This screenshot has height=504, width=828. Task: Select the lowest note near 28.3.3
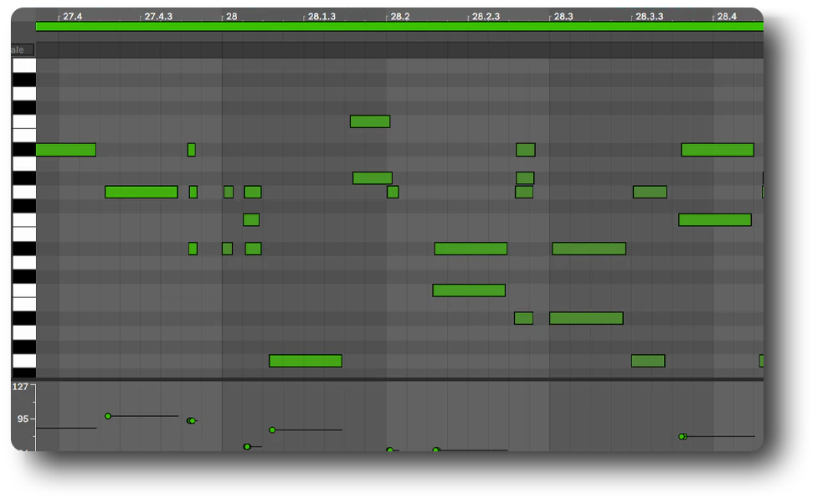click(x=648, y=361)
